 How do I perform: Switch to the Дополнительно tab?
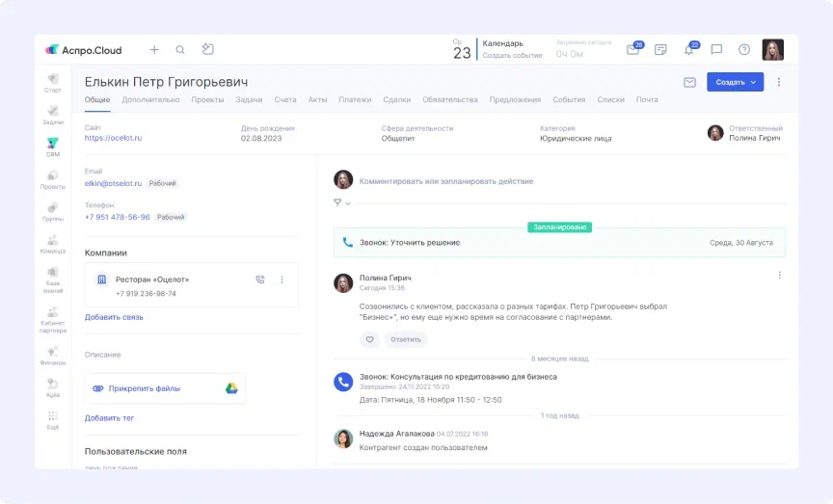coord(150,100)
